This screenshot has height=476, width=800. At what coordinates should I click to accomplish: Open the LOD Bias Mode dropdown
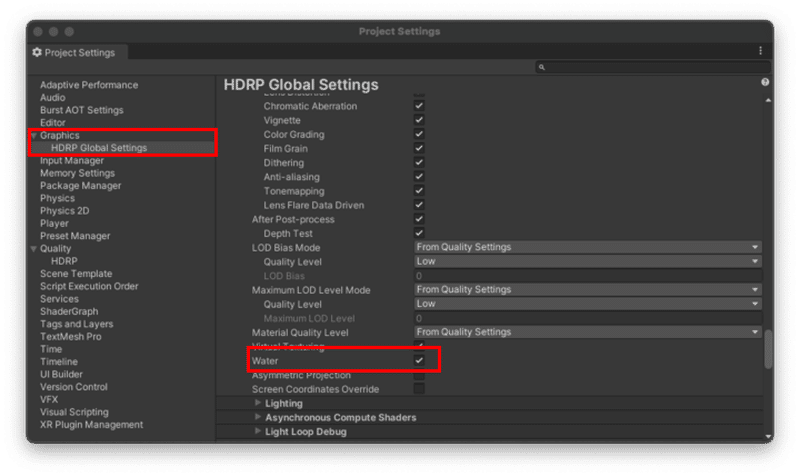pos(588,247)
